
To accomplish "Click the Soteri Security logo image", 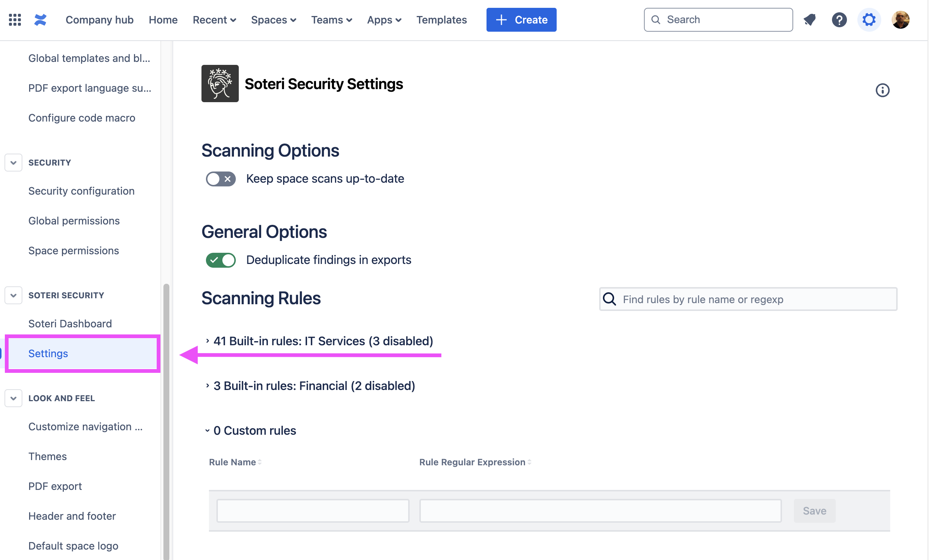I will click(x=220, y=83).
